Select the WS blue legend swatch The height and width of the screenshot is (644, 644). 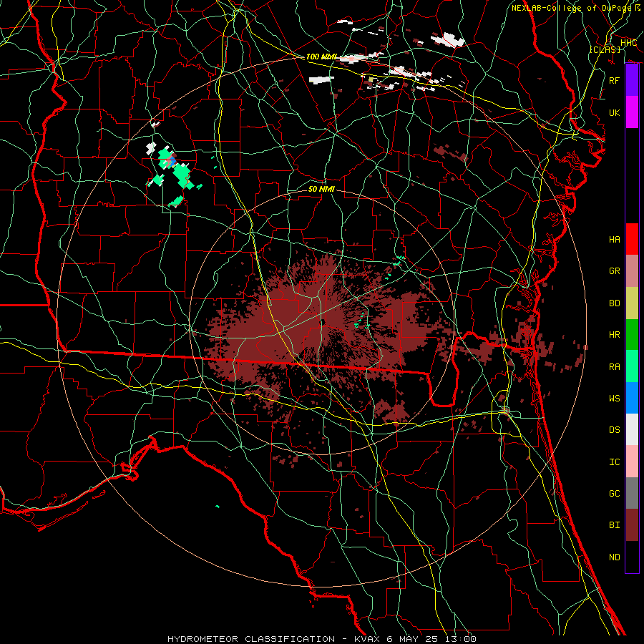click(632, 398)
